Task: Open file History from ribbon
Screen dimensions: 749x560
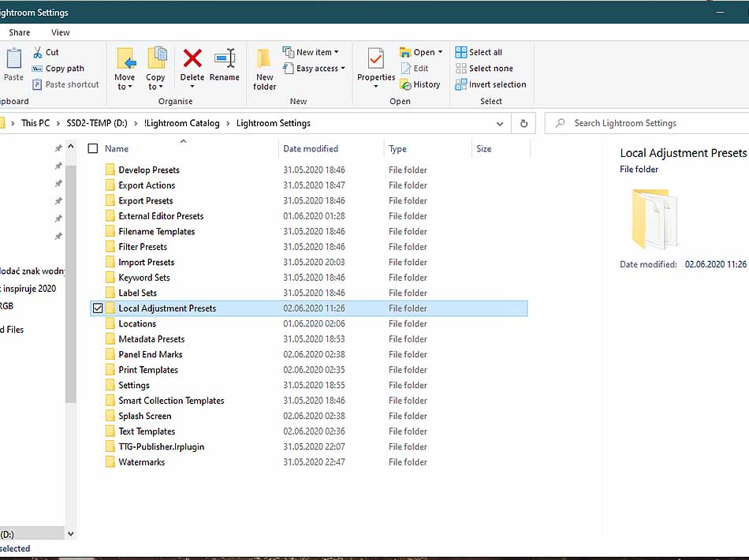Action: click(x=420, y=84)
